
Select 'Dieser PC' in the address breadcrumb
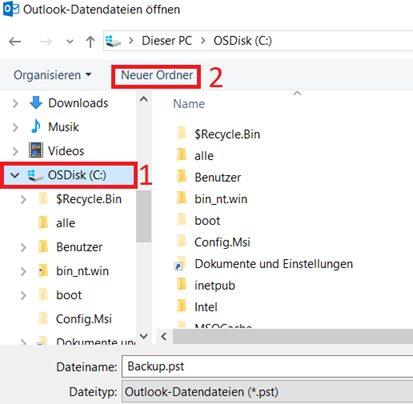coord(167,41)
